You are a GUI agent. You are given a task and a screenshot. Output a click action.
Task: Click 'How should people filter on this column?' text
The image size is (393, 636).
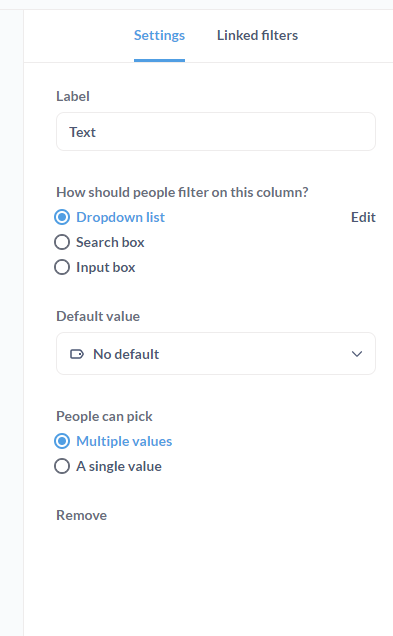pos(182,192)
